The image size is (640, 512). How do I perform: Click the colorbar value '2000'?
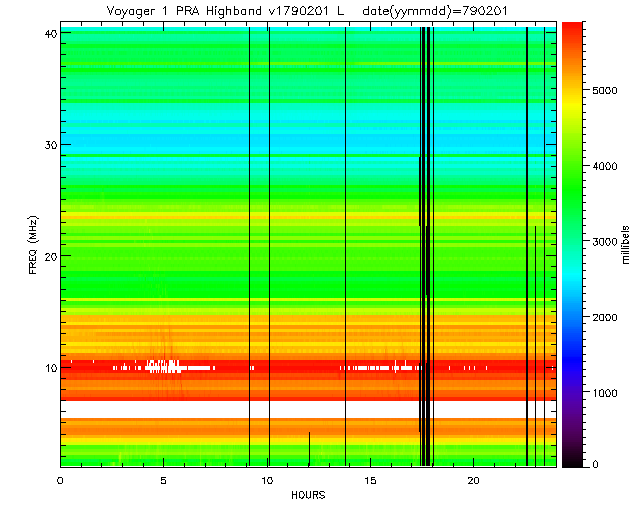pyautogui.click(x=604, y=317)
